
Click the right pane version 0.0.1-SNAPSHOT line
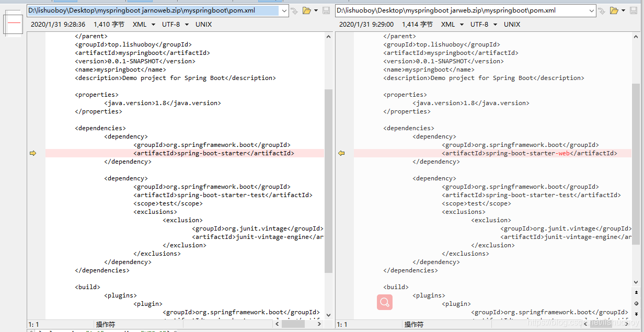[444, 61]
